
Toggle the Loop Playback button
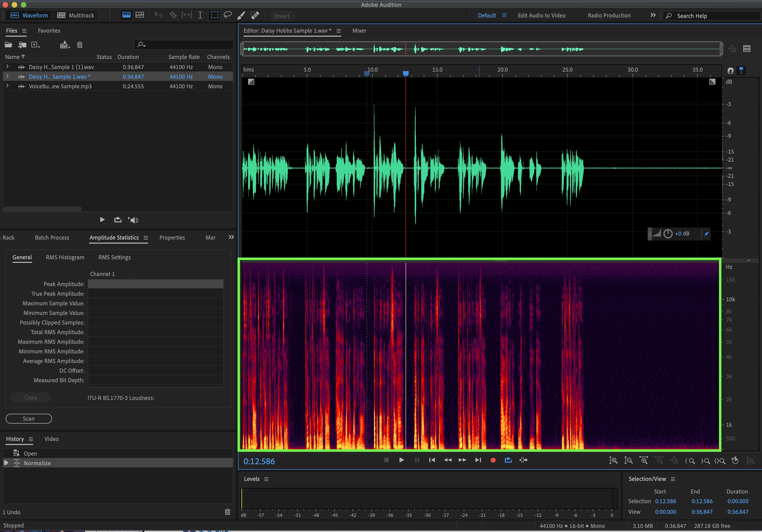[508, 460]
